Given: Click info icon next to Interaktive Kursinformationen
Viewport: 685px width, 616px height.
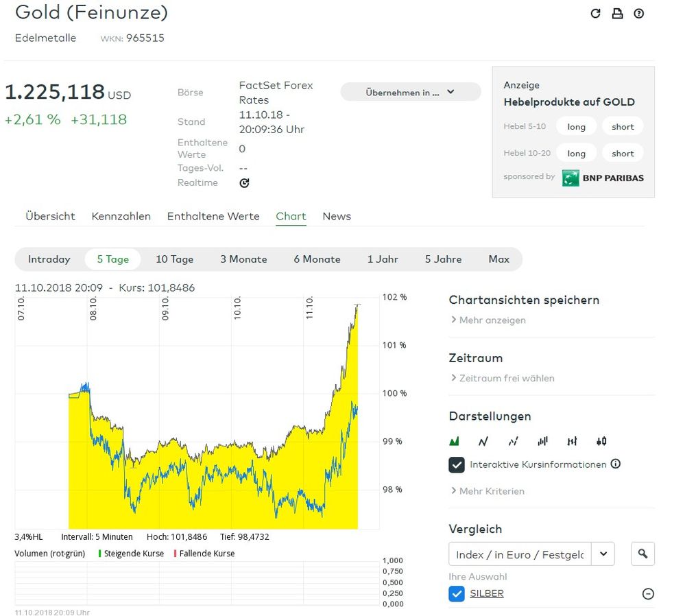Looking at the screenshot, I should point(616,464).
